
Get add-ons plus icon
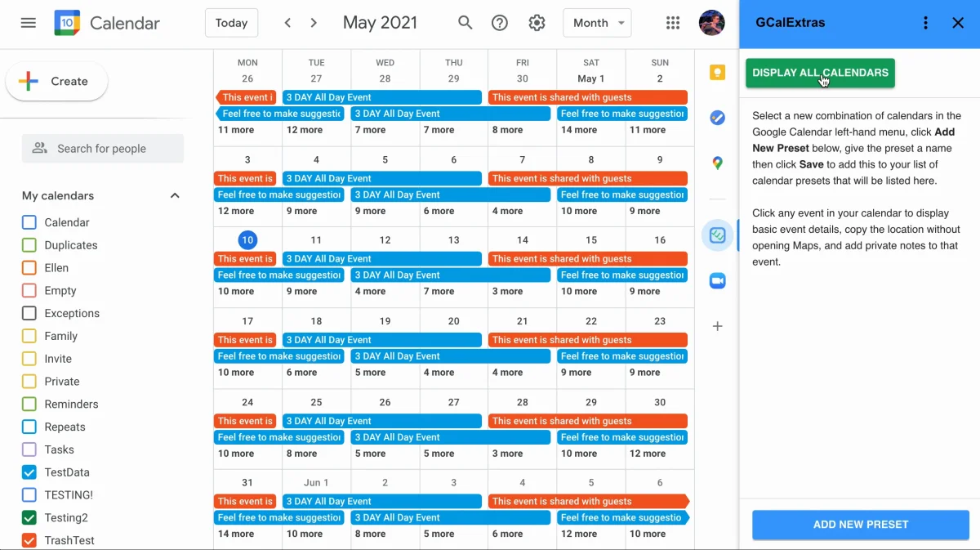717,326
